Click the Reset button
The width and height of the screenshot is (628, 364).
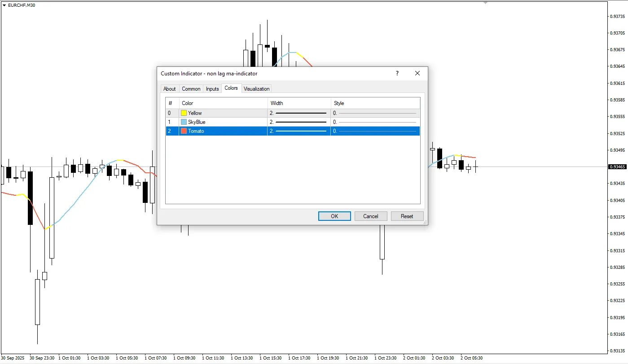[407, 216]
